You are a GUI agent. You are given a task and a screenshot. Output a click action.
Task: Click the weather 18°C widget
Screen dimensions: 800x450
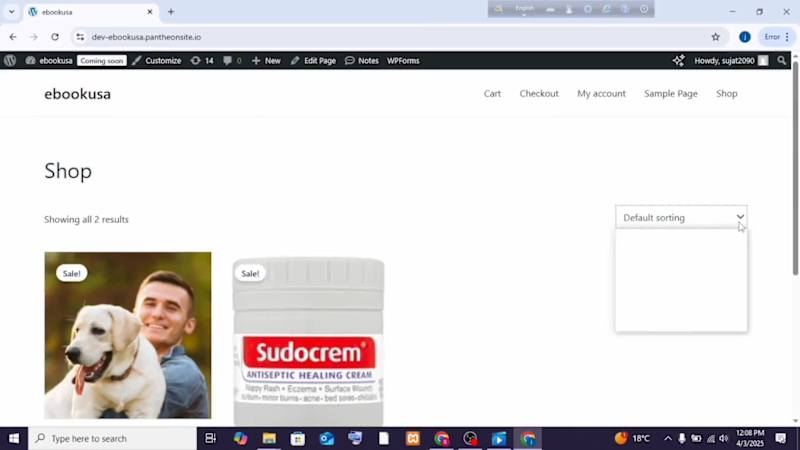(633, 438)
